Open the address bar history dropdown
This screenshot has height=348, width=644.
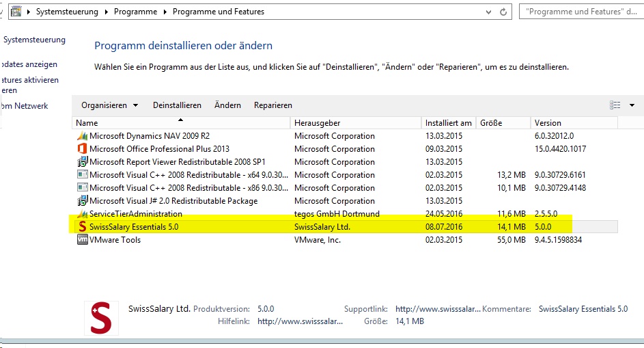tap(488, 12)
